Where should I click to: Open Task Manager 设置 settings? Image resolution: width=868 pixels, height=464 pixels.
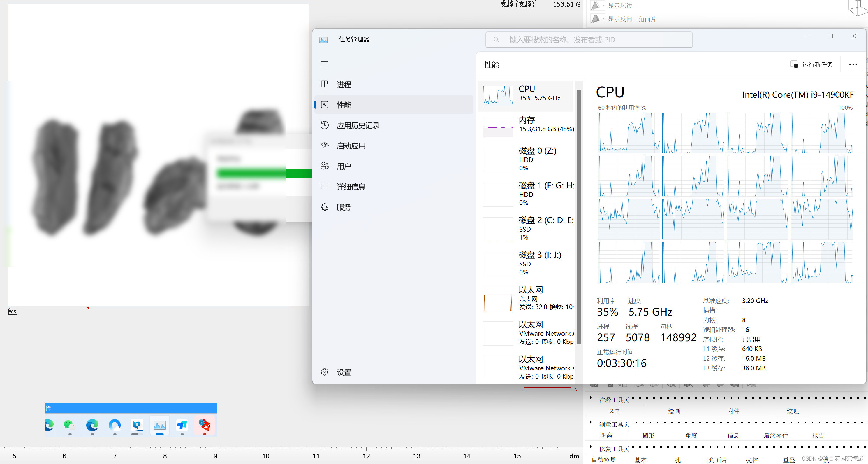pyautogui.click(x=344, y=372)
